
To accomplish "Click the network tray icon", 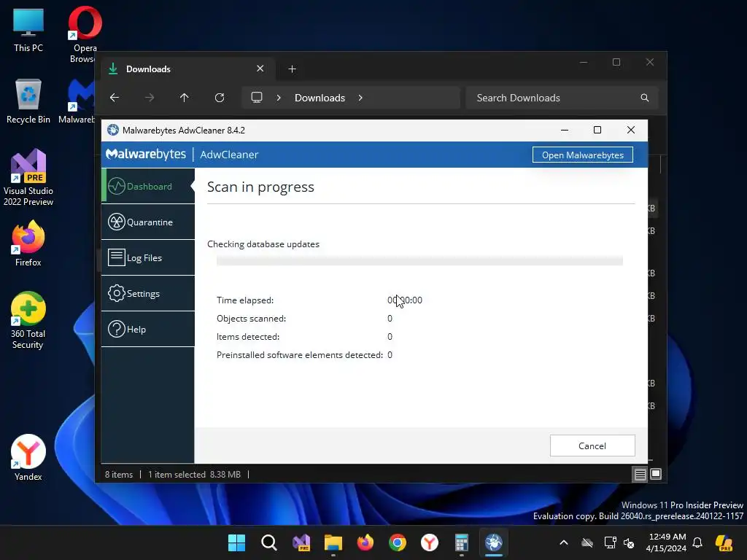I will click(610, 542).
